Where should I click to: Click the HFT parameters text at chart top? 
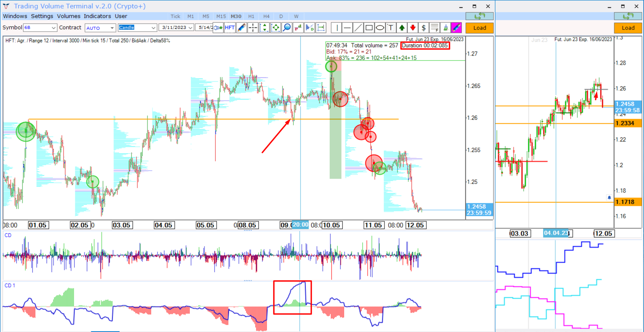[x=88, y=41]
